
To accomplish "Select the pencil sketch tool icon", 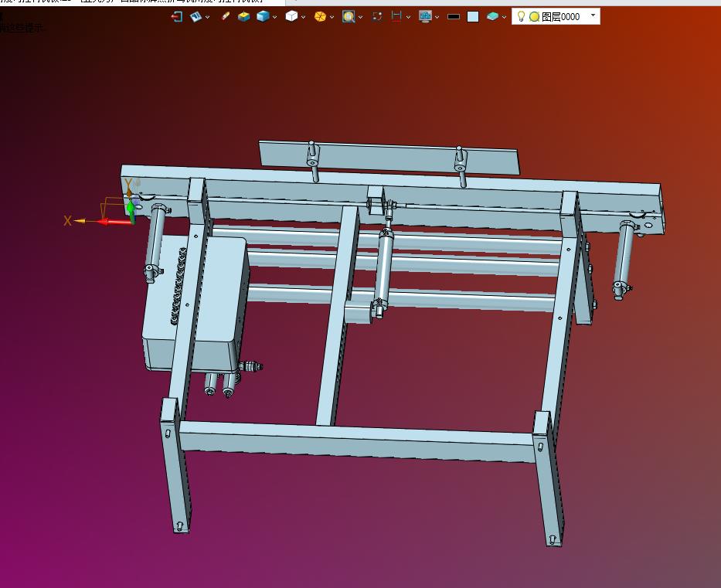I will pyautogui.click(x=226, y=16).
